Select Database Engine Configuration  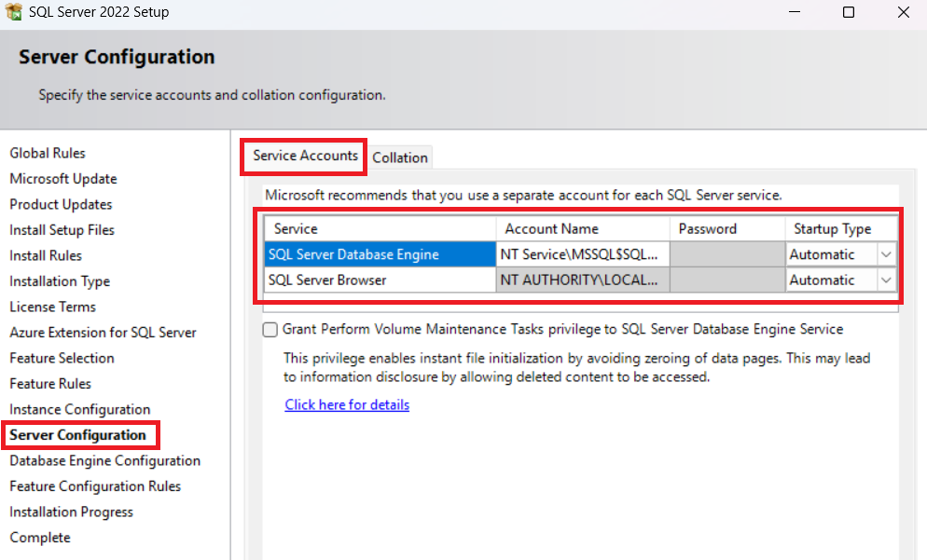pos(104,460)
